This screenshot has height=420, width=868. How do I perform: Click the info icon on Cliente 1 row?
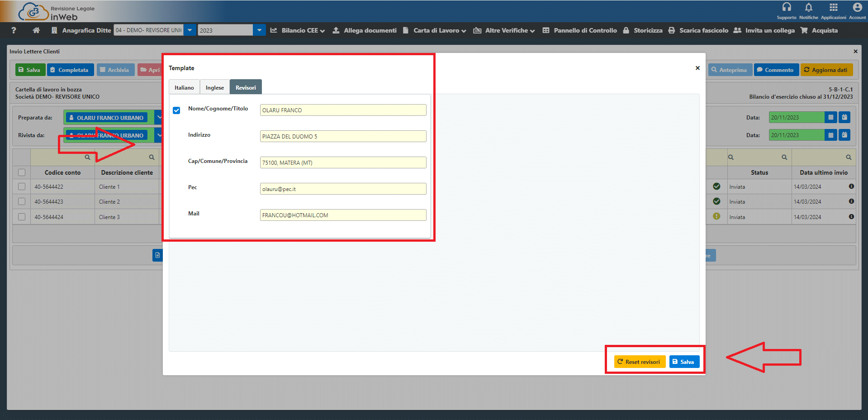tap(851, 186)
